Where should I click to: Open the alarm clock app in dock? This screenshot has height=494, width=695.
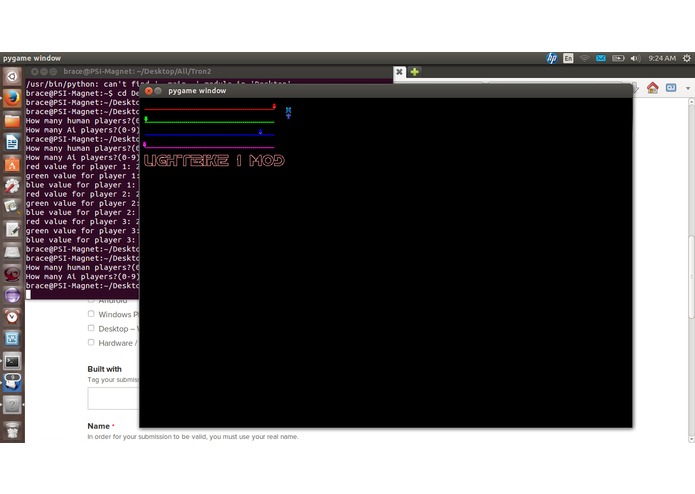12,317
